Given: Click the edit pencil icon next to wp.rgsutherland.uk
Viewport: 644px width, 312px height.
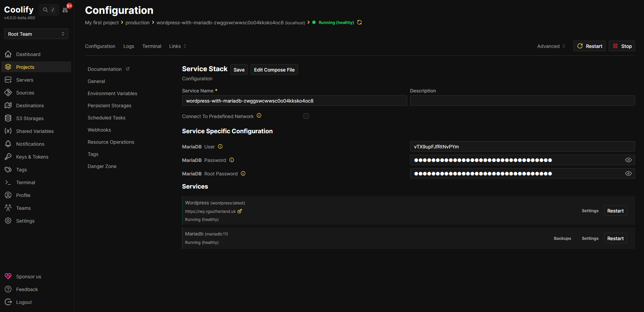Looking at the screenshot, I should [240, 211].
